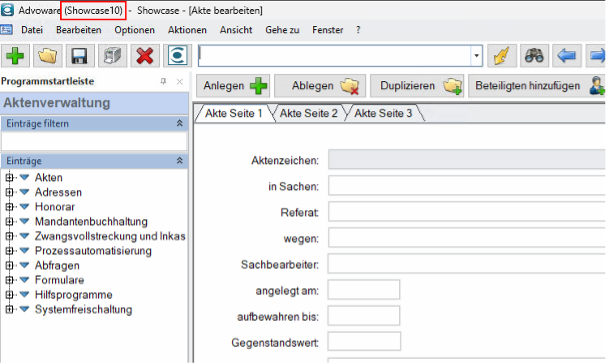This screenshot has width=606, height=364.
Task: Click the Aktenverwaltung panel header
Action: (94, 103)
